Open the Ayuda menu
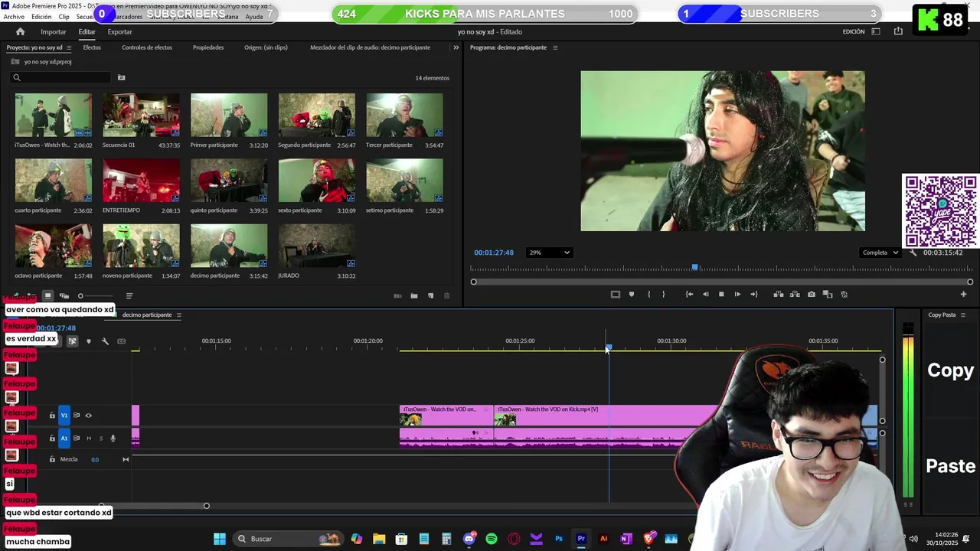Image resolution: width=980 pixels, height=551 pixels. (x=253, y=17)
